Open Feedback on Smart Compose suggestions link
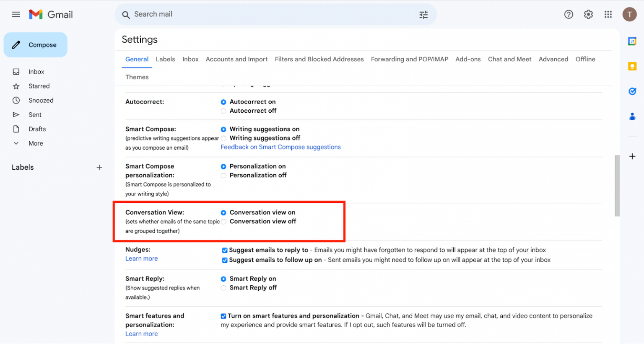Viewport: 644px width, 344px height. 280,147
